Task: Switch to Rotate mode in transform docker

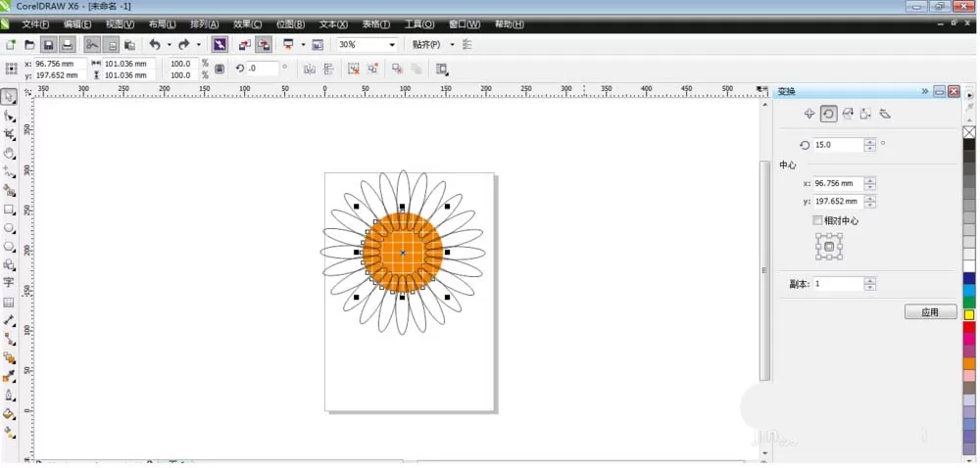Action: click(828, 114)
